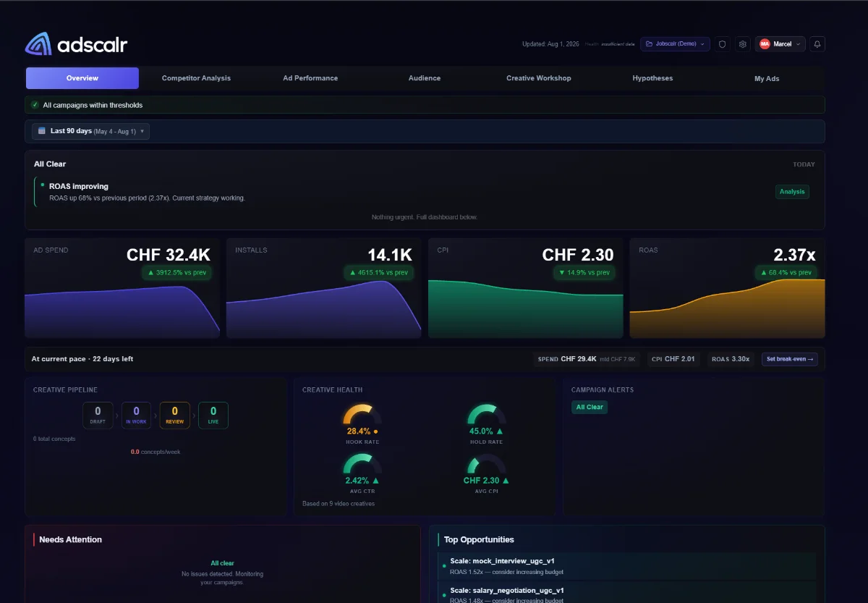
Task: Click the Top Opportunities heading
Action: pyautogui.click(x=479, y=539)
